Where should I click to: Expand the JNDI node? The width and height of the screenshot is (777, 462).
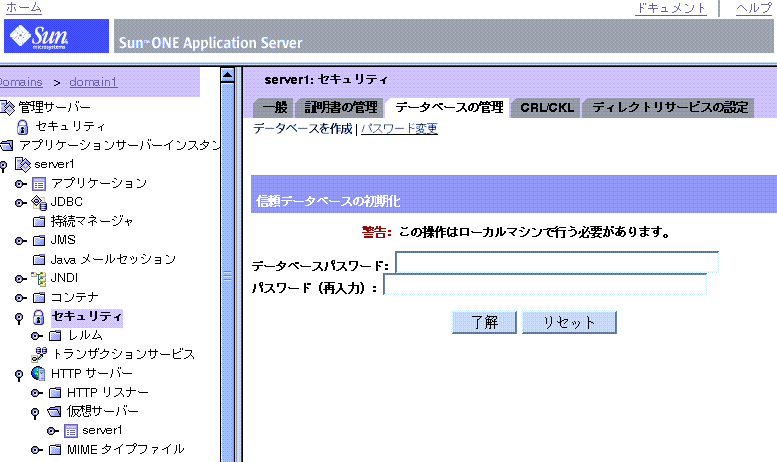click(x=20, y=279)
